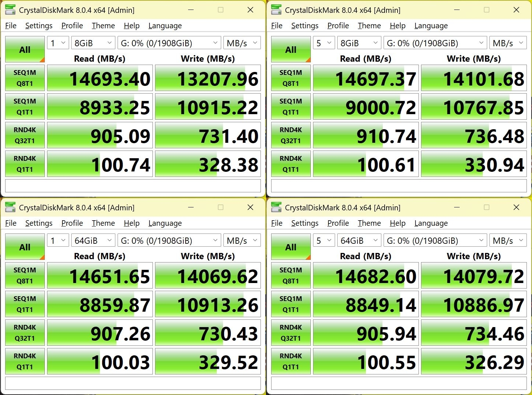Open File menu in the bottom-right window
The width and height of the screenshot is (532, 395).
coord(277,223)
